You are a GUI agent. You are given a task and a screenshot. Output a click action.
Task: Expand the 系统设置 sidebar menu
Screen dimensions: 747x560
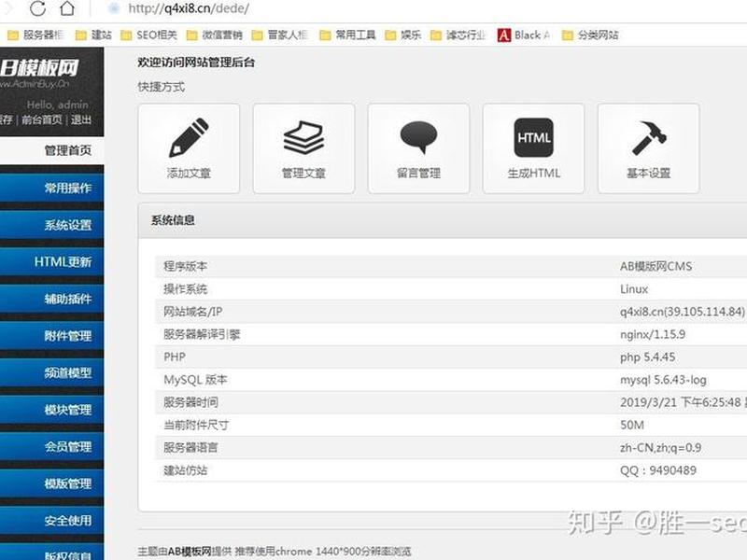[x=52, y=225]
